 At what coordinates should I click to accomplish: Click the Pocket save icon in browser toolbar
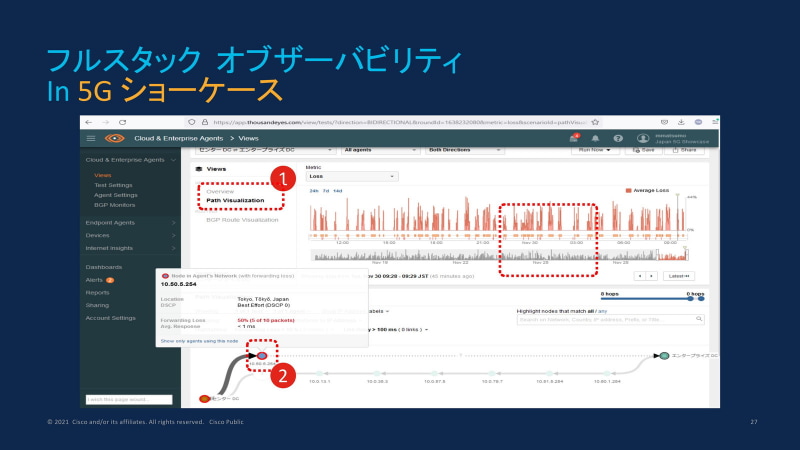click(x=664, y=122)
